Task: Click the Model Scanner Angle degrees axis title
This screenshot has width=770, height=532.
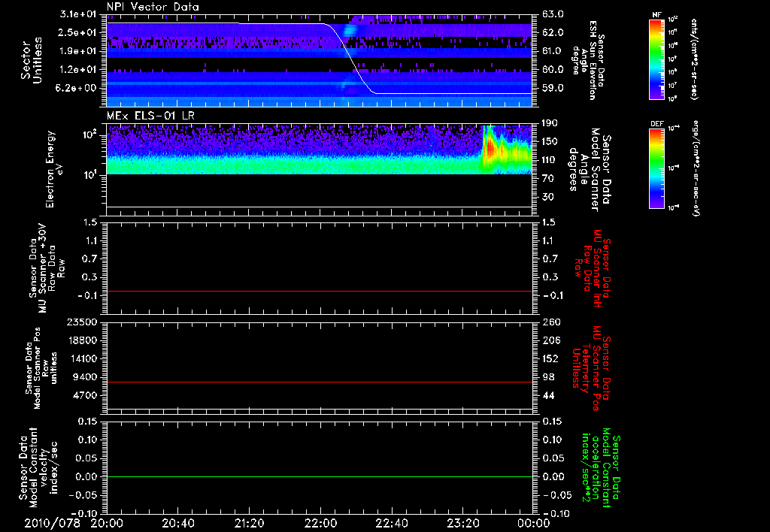Action: (590, 170)
